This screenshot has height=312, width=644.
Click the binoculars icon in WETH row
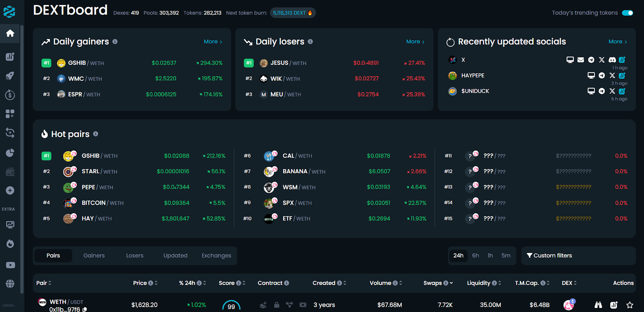pyautogui.click(x=598, y=305)
